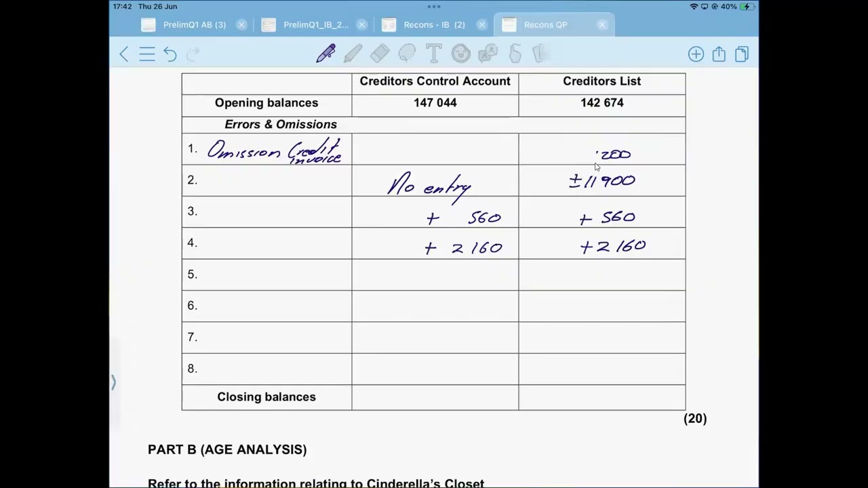This screenshot has width=868, height=488.
Task: Click the 'Creditors List' header
Action: coord(601,81)
